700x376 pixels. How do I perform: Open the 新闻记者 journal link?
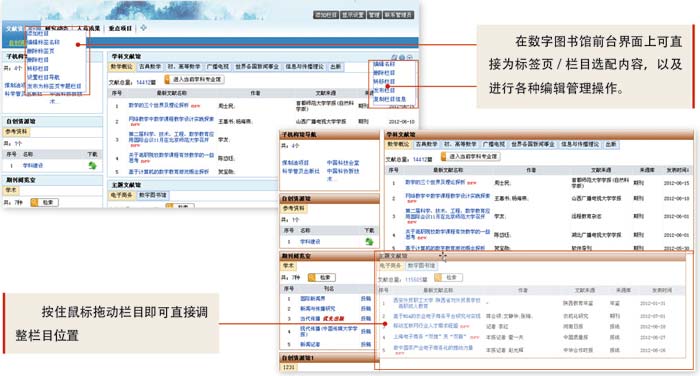pos(309,344)
